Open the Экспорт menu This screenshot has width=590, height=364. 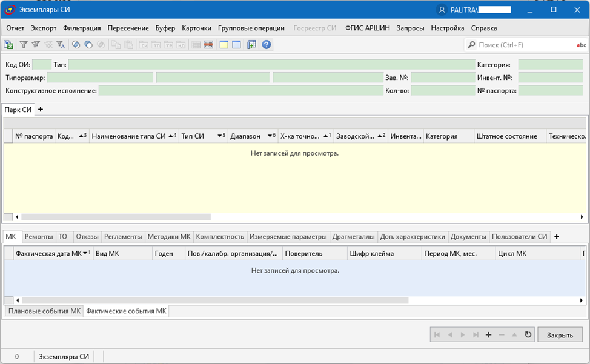pos(44,28)
